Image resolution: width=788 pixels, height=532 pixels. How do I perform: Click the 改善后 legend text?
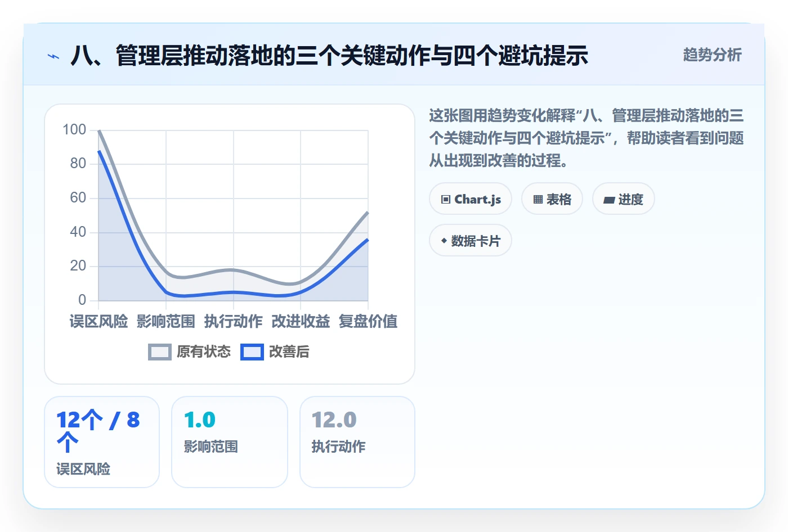[x=289, y=352]
